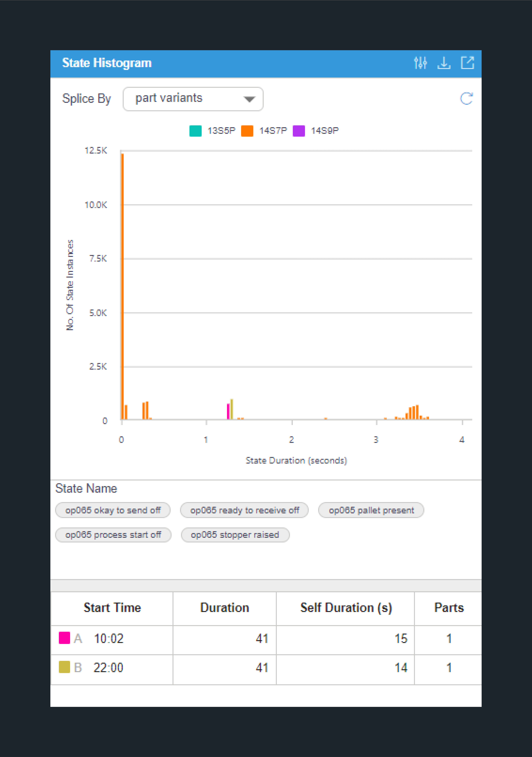Open histogram in external pop-out icon
Screen dimensions: 532x757
(467, 63)
